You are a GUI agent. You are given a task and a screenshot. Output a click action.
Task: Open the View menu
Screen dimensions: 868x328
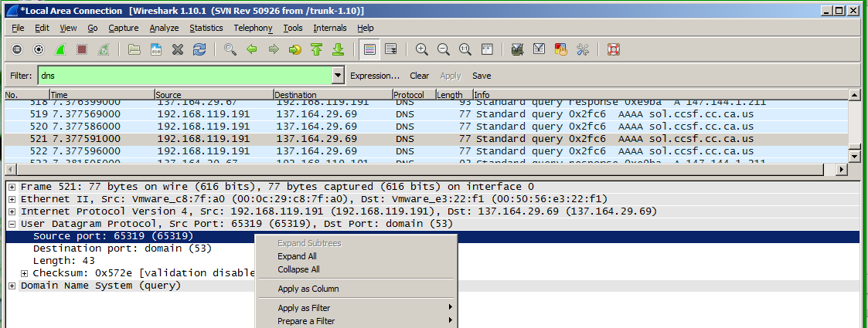pyautogui.click(x=68, y=28)
